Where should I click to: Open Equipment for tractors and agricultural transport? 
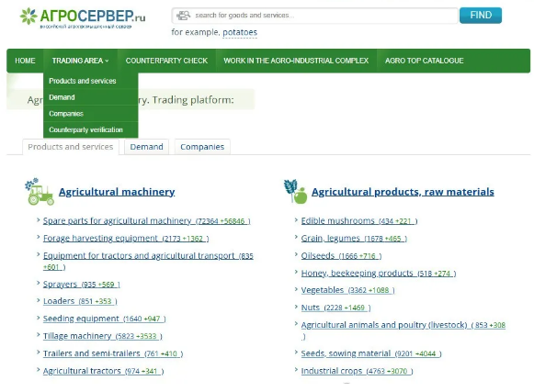pyautogui.click(x=148, y=261)
